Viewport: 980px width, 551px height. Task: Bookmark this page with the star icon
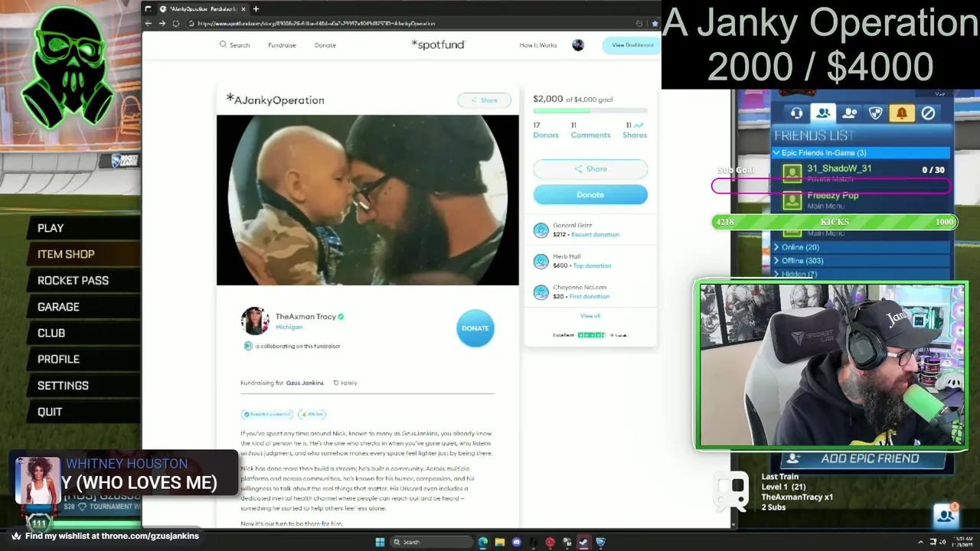tap(655, 23)
